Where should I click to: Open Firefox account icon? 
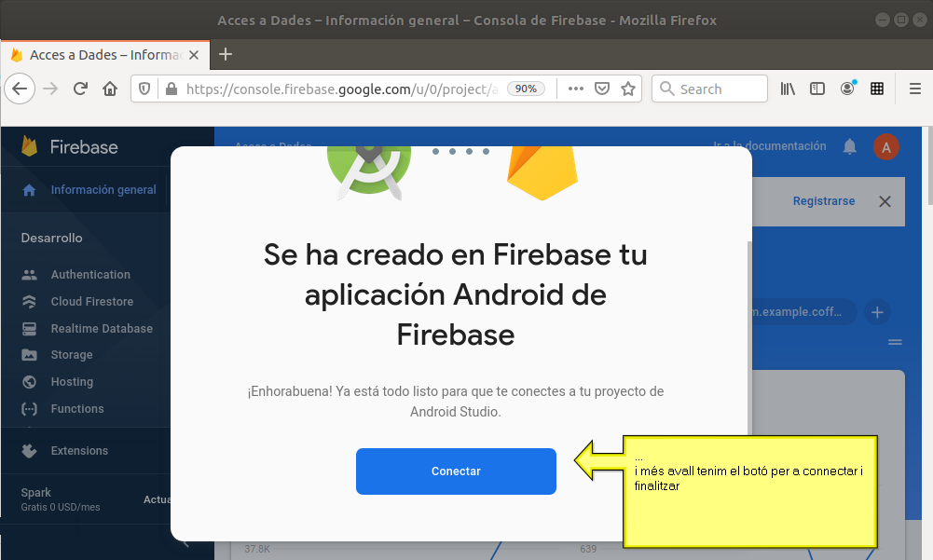[x=847, y=89]
